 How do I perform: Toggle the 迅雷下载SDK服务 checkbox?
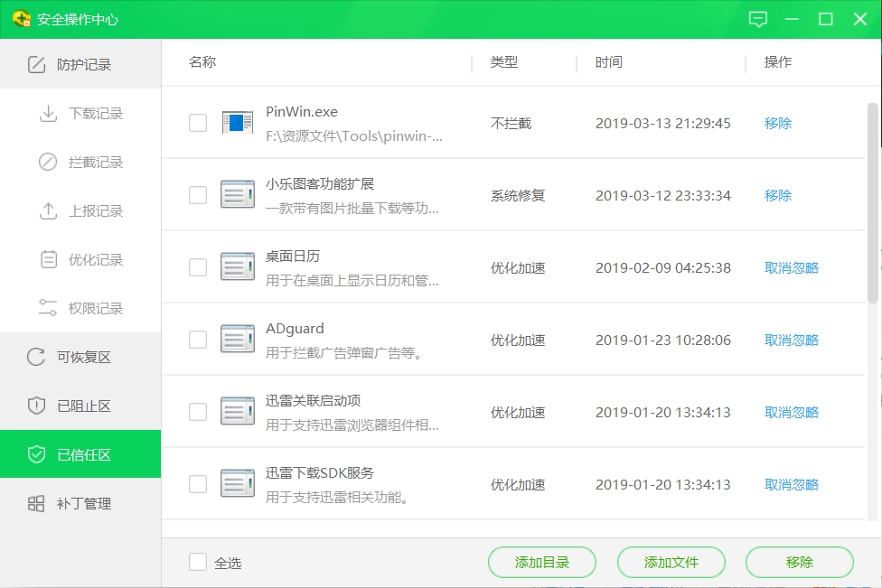pos(198,484)
